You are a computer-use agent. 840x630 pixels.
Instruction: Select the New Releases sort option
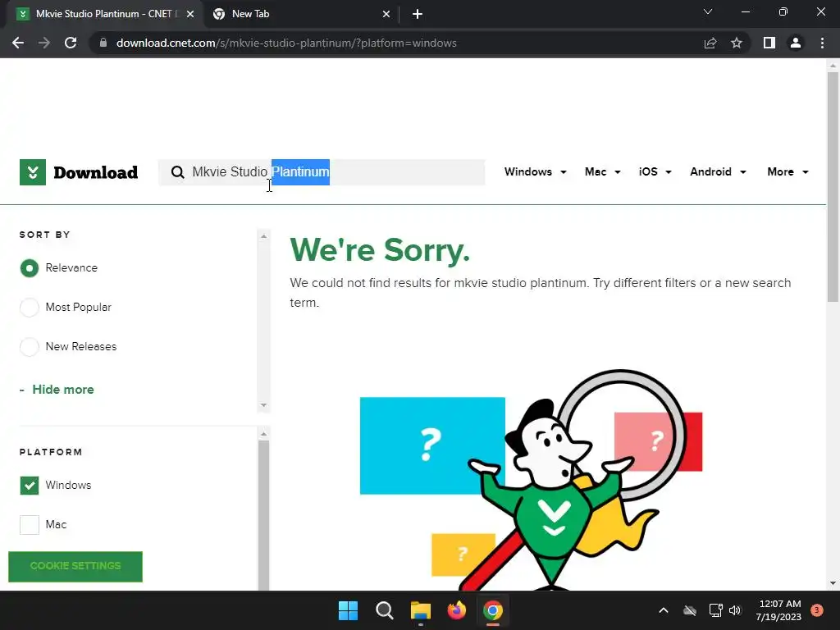[30, 347]
